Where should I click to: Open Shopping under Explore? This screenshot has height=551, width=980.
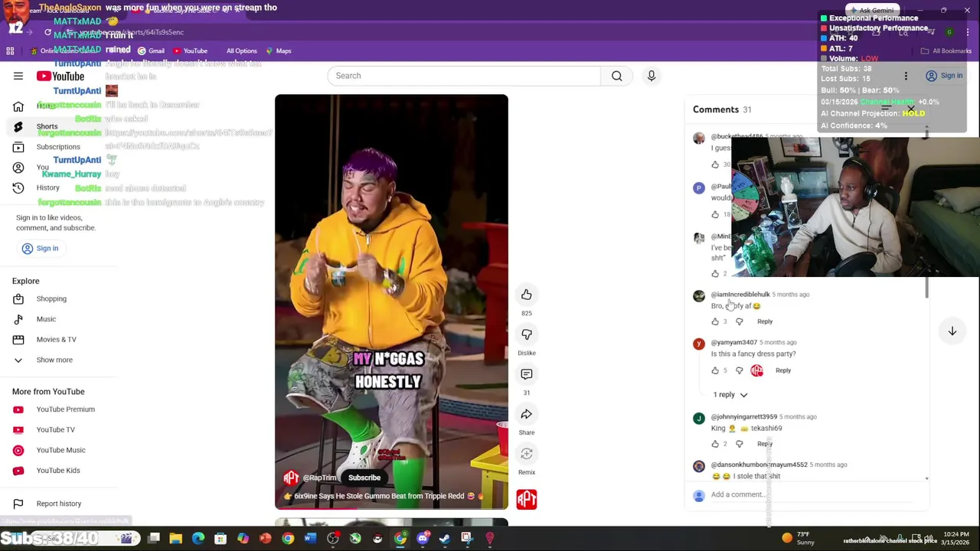tap(51, 298)
